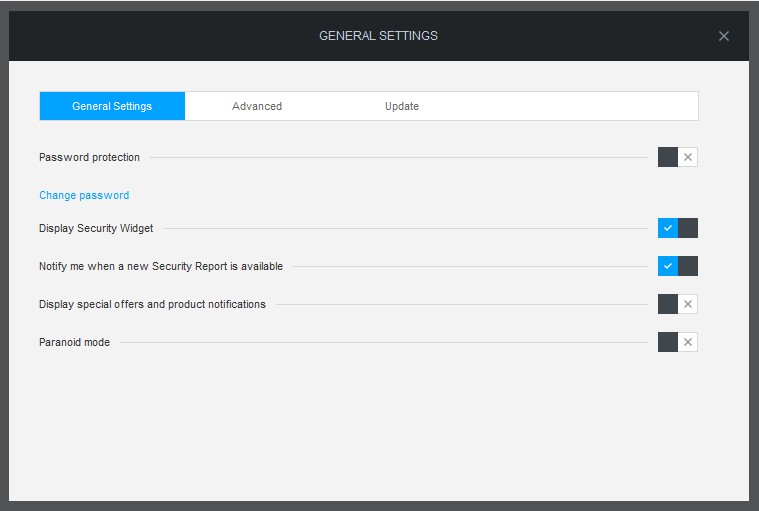Image resolution: width=759 pixels, height=511 pixels.
Task: Enable special offers and product notifications toggle
Action: click(x=678, y=304)
